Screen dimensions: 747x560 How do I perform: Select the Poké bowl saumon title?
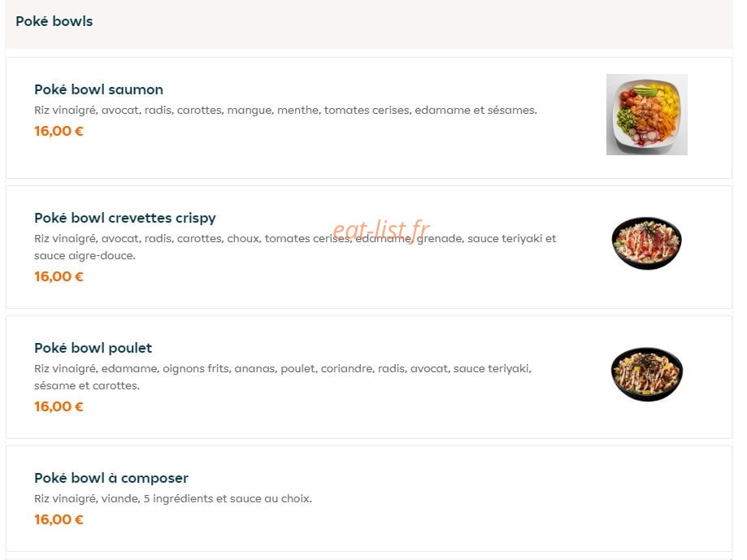click(98, 89)
